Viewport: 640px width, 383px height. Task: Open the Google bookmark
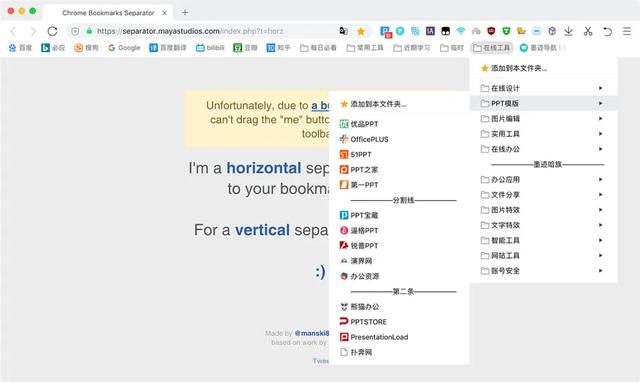pyautogui.click(x=124, y=48)
